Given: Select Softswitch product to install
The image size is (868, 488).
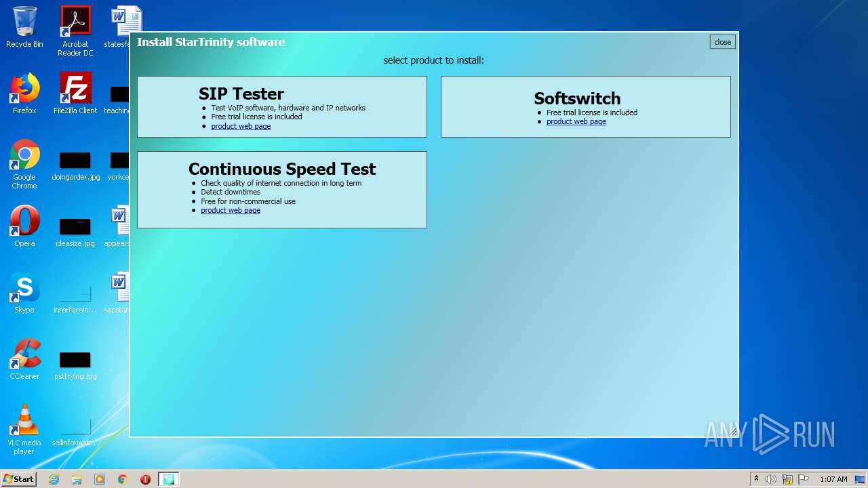Looking at the screenshot, I should (586, 106).
